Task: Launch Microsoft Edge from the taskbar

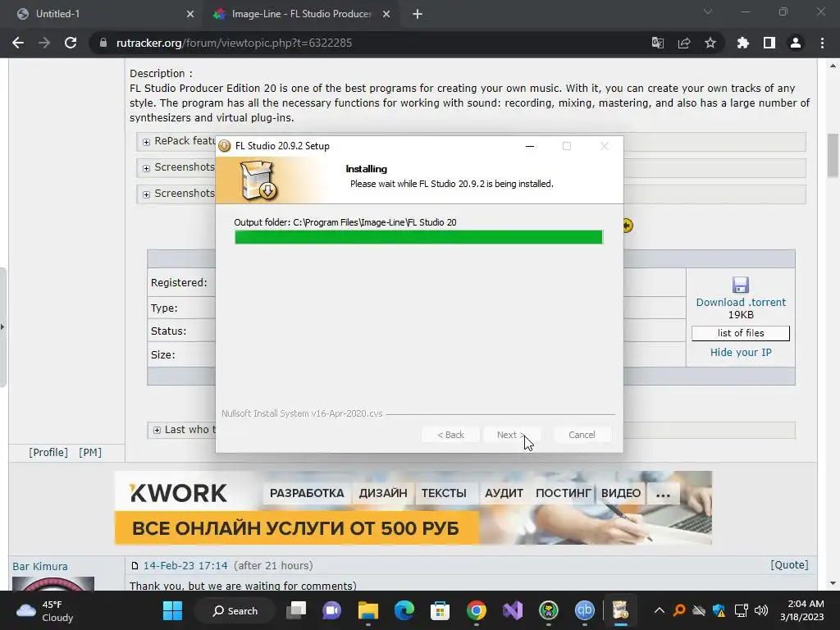Action: 404,610
